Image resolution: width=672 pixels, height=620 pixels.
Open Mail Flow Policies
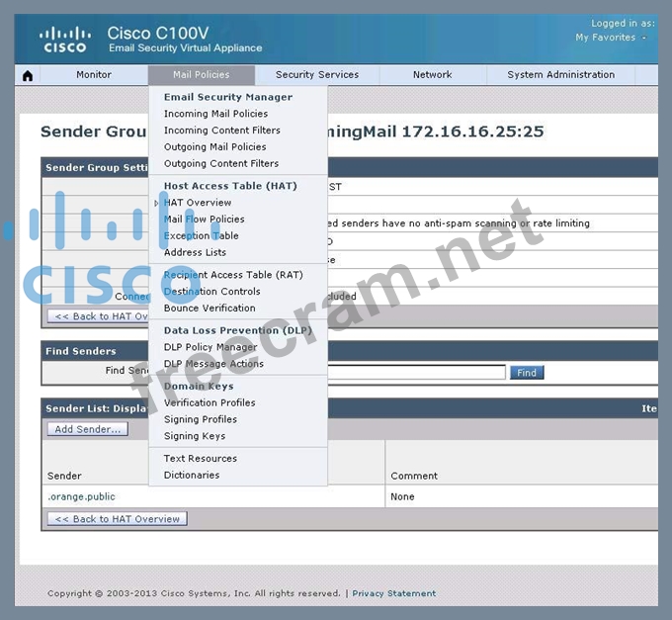click(x=204, y=220)
